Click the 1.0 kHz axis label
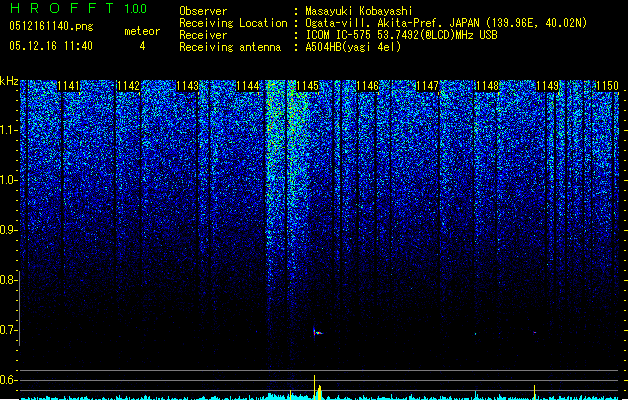The width and height of the screenshot is (629, 400). click(x=9, y=180)
